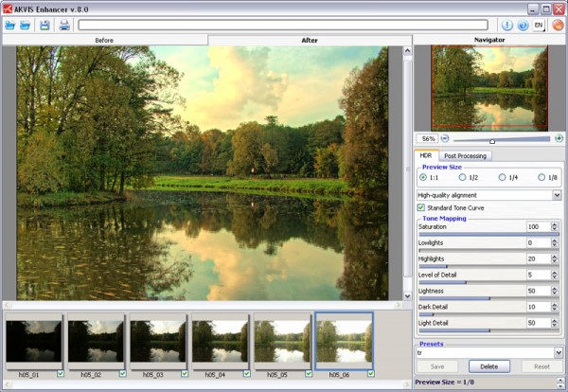Viewport: 568px width, 392px height.
Task: Select the 1/8 preview size option
Action: [542, 177]
